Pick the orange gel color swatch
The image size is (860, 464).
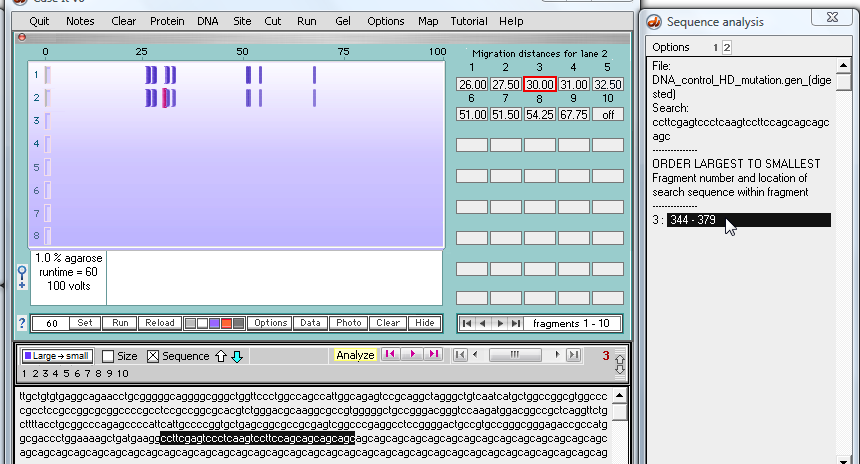click(227, 323)
